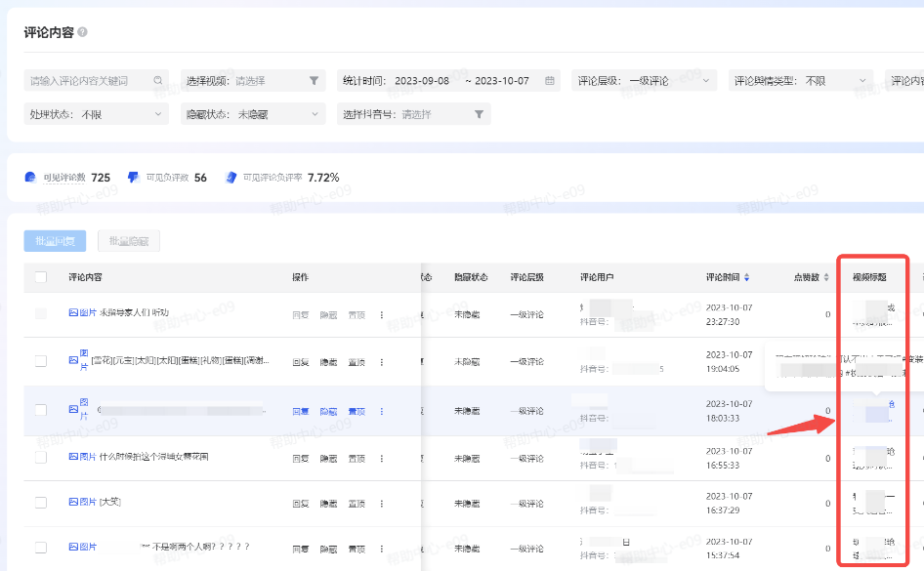The width and height of the screenshot is (924, 571).
Task: Click 隐藏 for 什么时候拍这个河蚌女葬花啊 comment
Action: [x=328, y=458]
